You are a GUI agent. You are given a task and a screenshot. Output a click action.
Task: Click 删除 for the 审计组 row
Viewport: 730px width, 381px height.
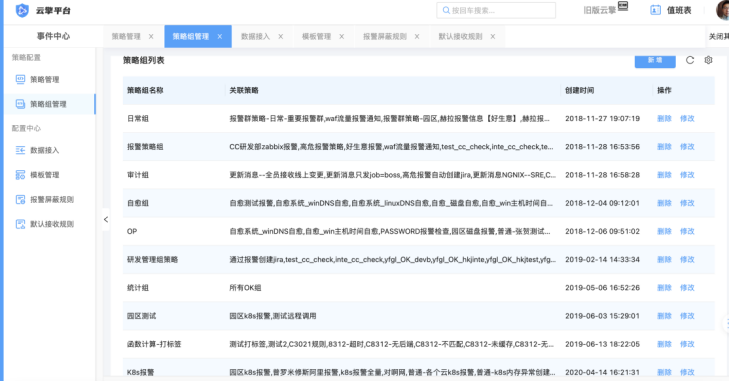(664, 175)
